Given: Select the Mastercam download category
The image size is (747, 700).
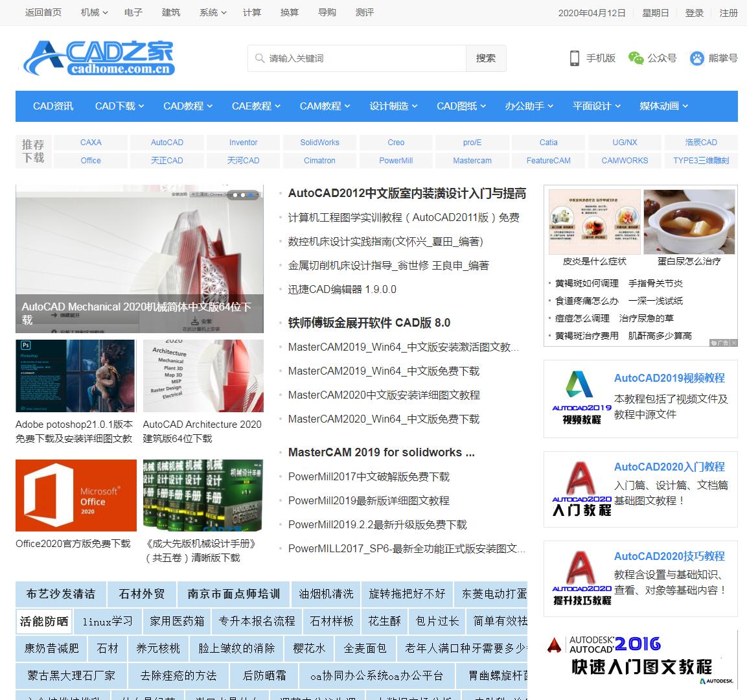Looking at the screenshot, I should (x=472, y=161).
